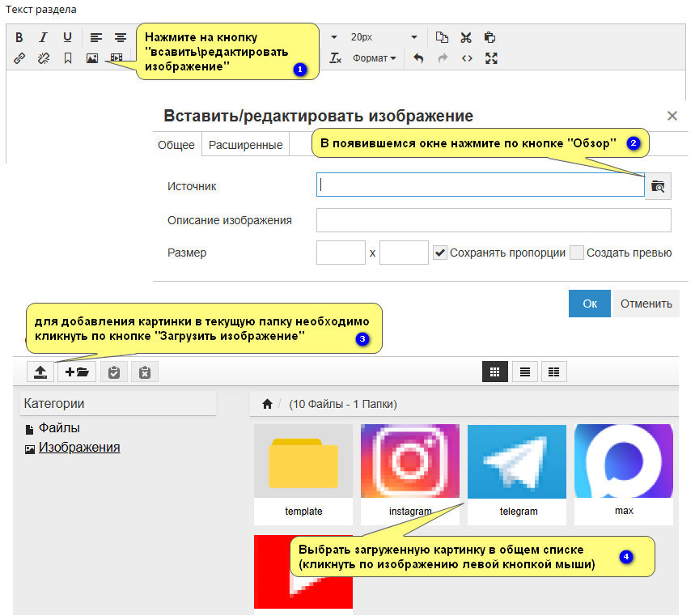Switch editor to fullscreen mode

(x=490, y=58)
